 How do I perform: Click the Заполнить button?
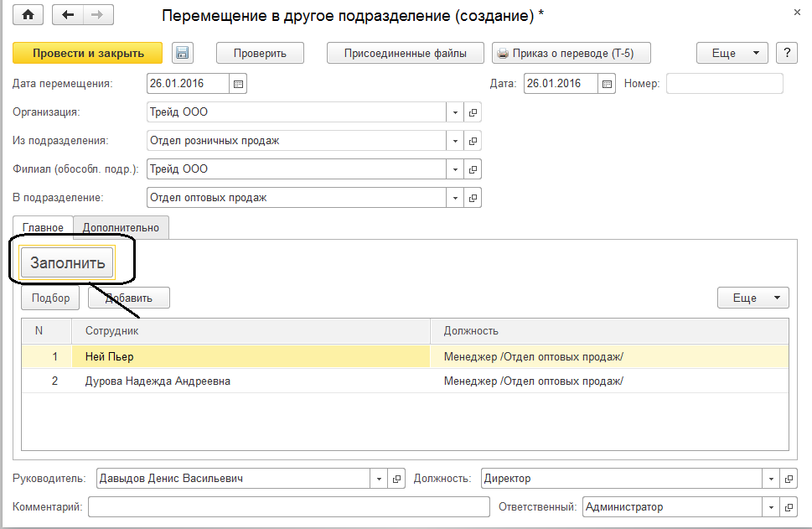(x=68, y=263)
